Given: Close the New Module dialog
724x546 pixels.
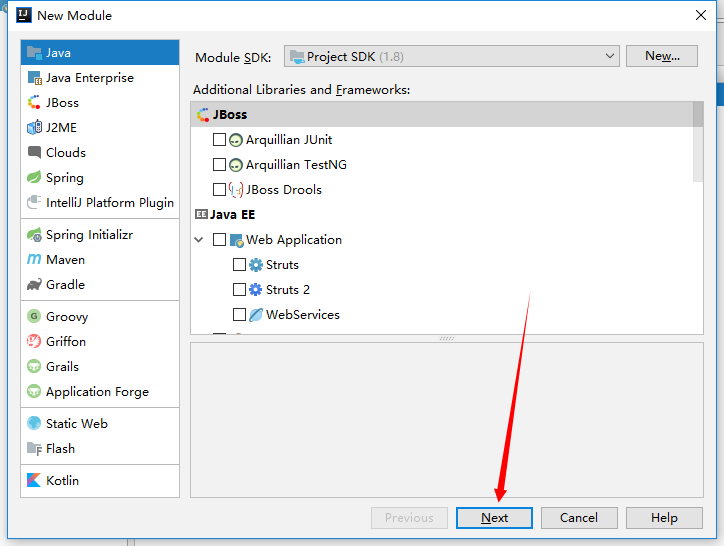Looking at the screenshot, I should point(701,15).
